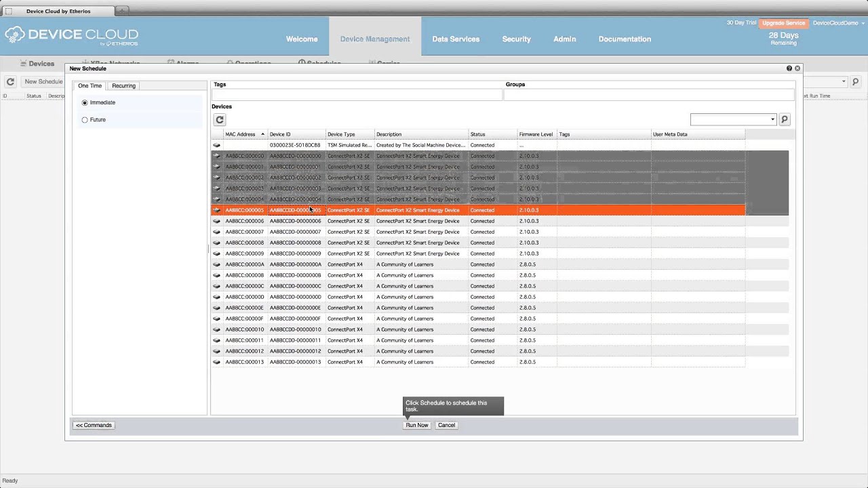Click MAC AABBCC:00000F cell
This screenshot has width=868, height=488.
pyautogui.click(x=245, y=319)
